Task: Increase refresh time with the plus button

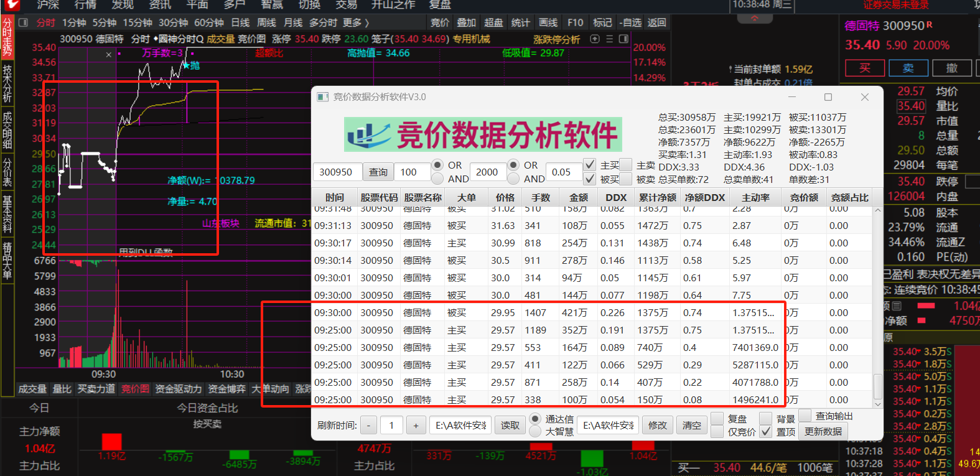Action: click(x=416, y=426)
